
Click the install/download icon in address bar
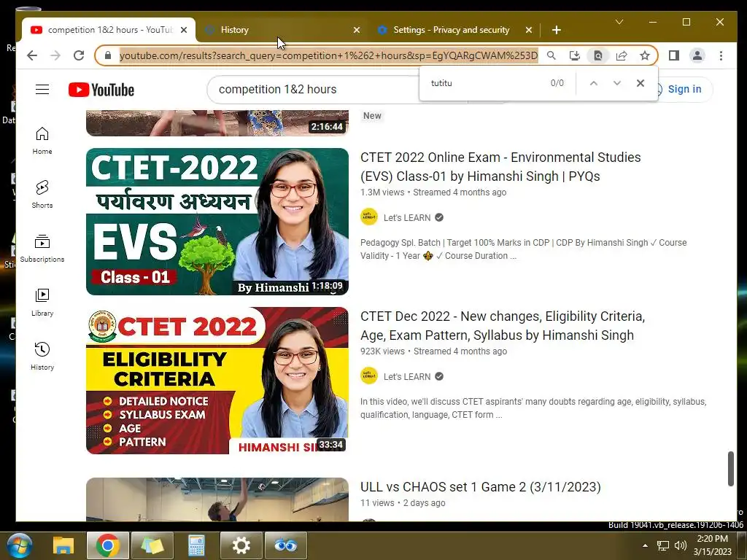pos(575,55)
